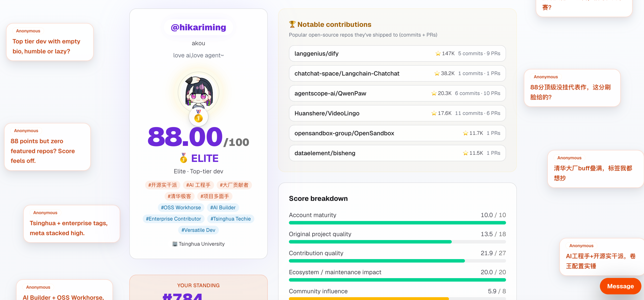Select the #开源实干派 tag

[x=162, y=185]
